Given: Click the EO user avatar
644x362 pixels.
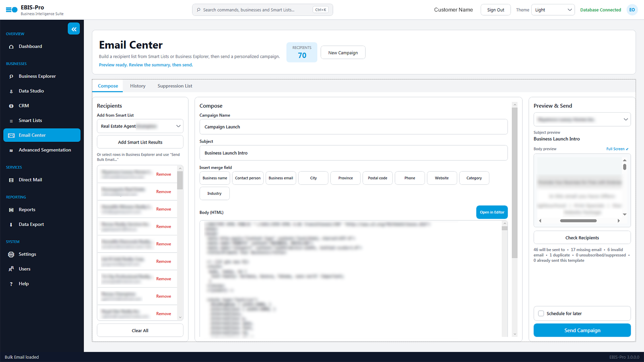Looking at the screenshot, I should tap(632, 10).
